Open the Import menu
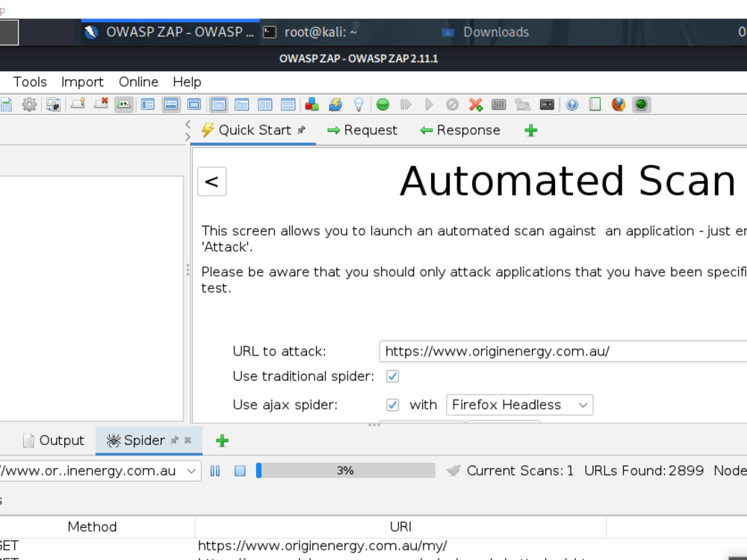This screenshot has width=747, height=560. tap(82, 82)
